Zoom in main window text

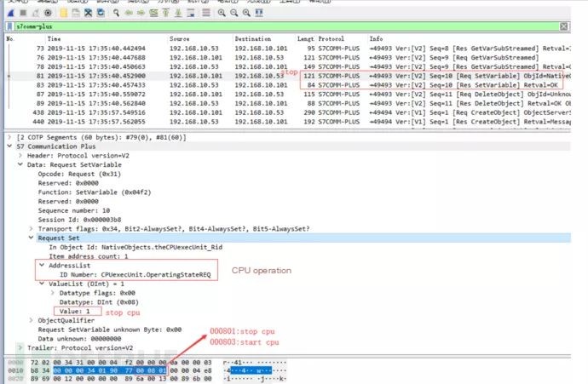pos(222,13)
